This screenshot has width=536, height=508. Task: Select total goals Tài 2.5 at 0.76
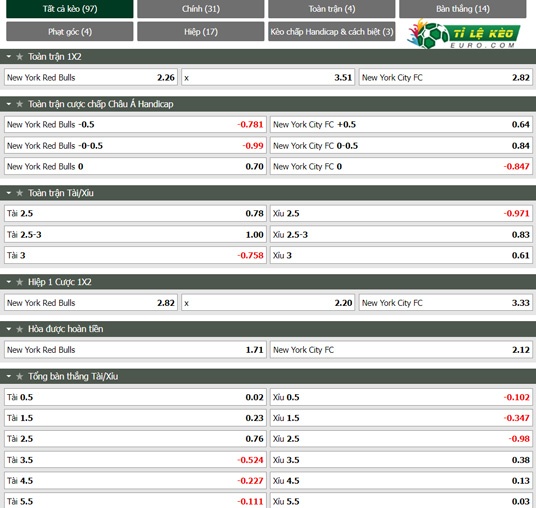[x=135, y=439]
